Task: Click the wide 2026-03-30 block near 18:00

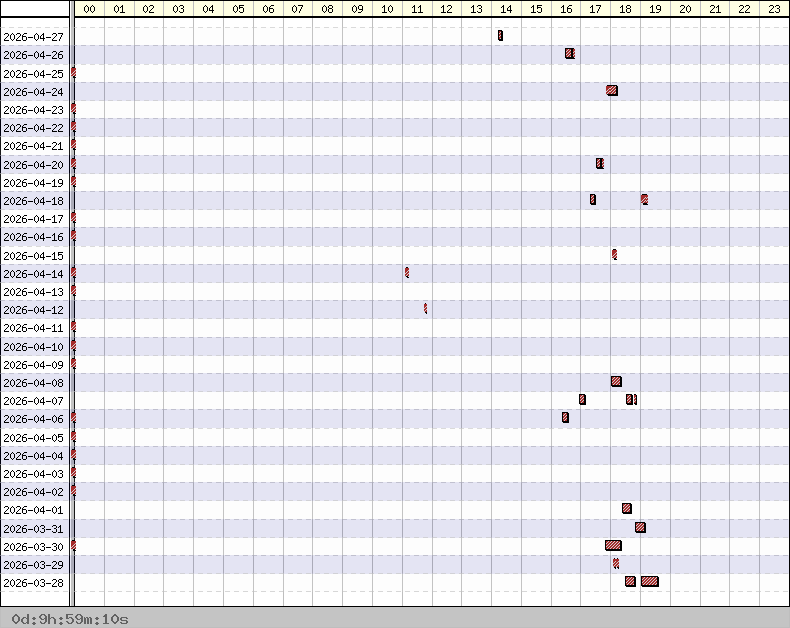Action: (613, 546)
